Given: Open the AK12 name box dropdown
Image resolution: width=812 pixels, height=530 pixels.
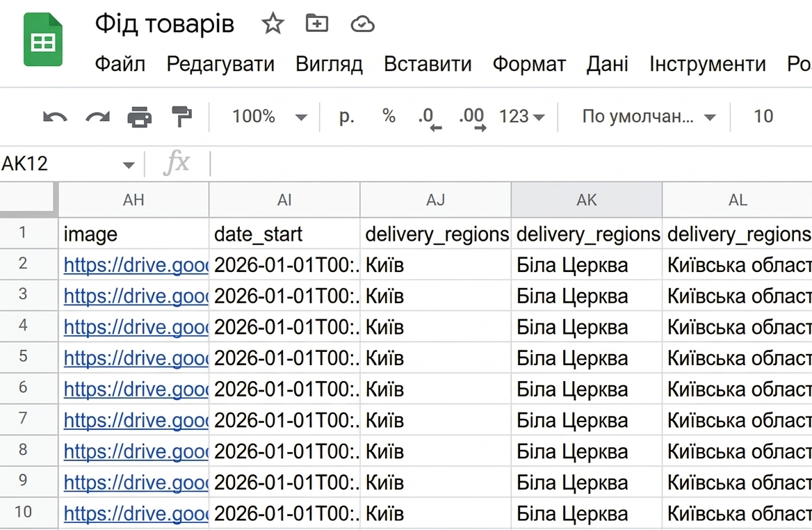Looking at the screenshot, I should 127,164.
